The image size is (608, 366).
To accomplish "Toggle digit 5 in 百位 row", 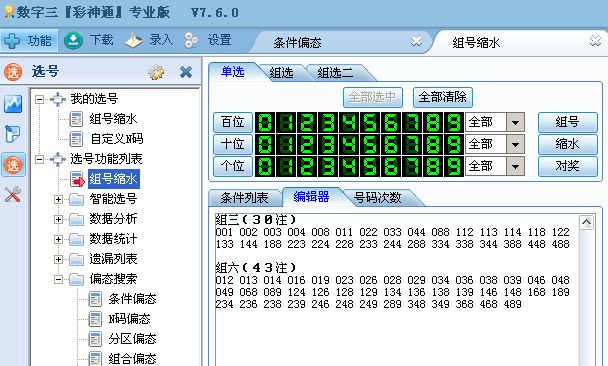I will [370, 122].
